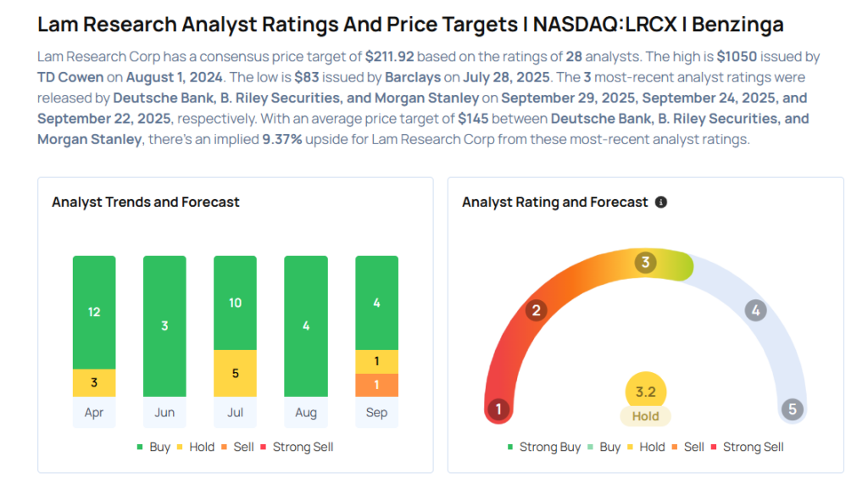Click gauge marker number 2
Image resolution: width=868 pixels, height=484 pixels.
tap(535, 310)
